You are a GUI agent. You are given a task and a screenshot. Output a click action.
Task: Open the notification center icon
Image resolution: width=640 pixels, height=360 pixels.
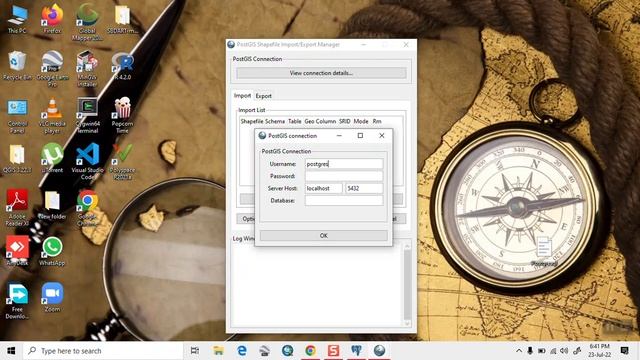pos(624,351)
